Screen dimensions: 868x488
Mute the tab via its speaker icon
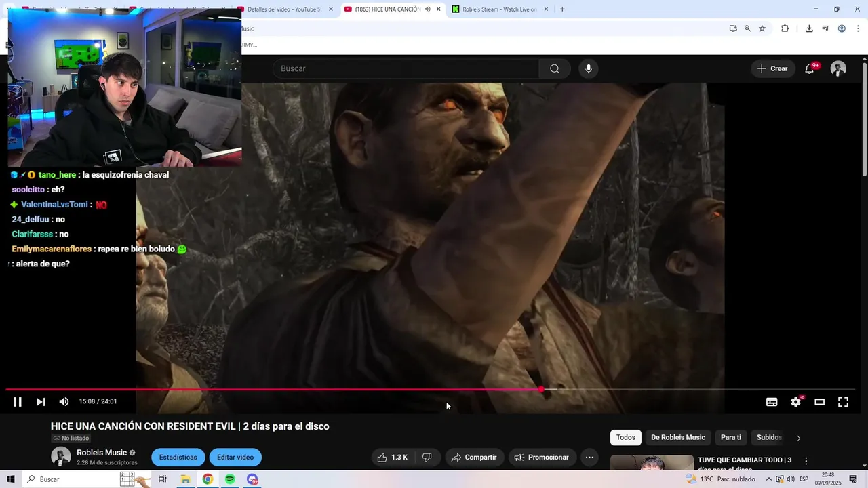click(428, 9)
